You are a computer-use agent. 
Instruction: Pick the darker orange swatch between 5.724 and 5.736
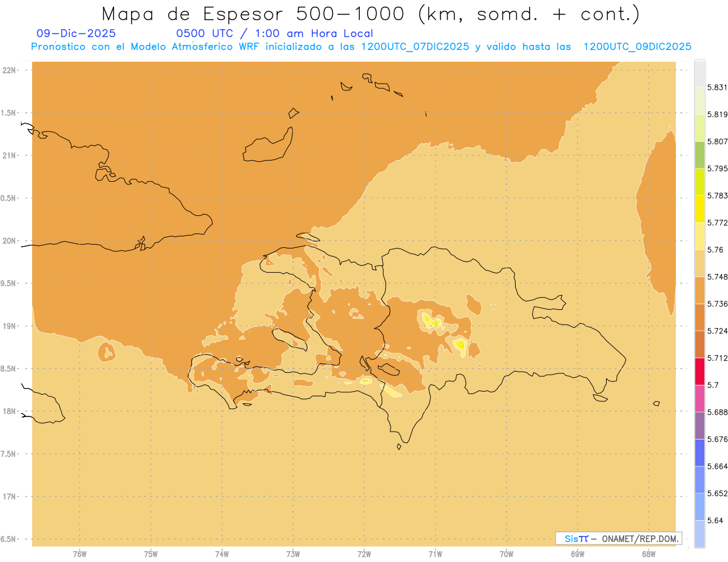pyautogui.click(x=699, y=318)
